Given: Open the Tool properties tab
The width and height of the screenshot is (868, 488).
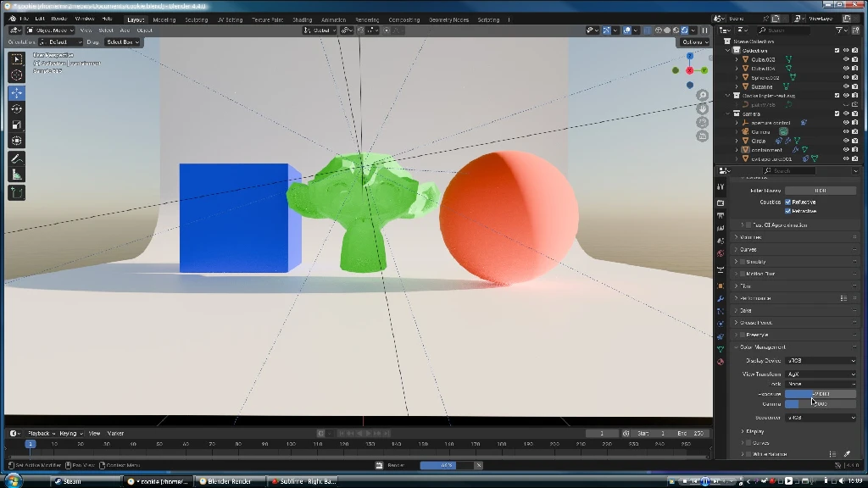Looking at the screenshot, I should pos(721,187).
